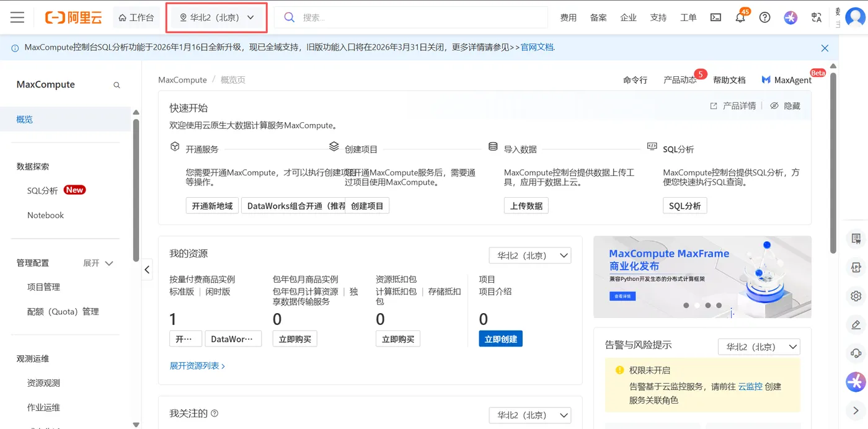This screenshot has height=429, width=868.
Task: Open 命令行 link
Action: [635, 80]
